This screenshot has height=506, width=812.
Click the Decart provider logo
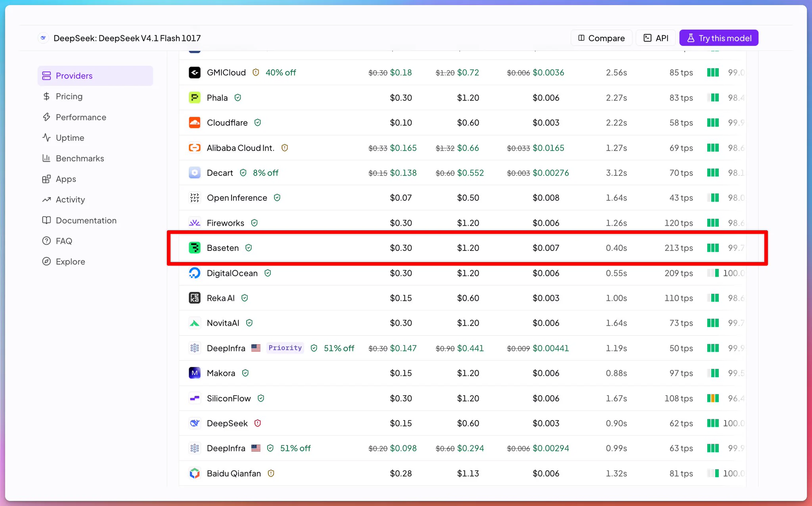(x=194, y=173)
